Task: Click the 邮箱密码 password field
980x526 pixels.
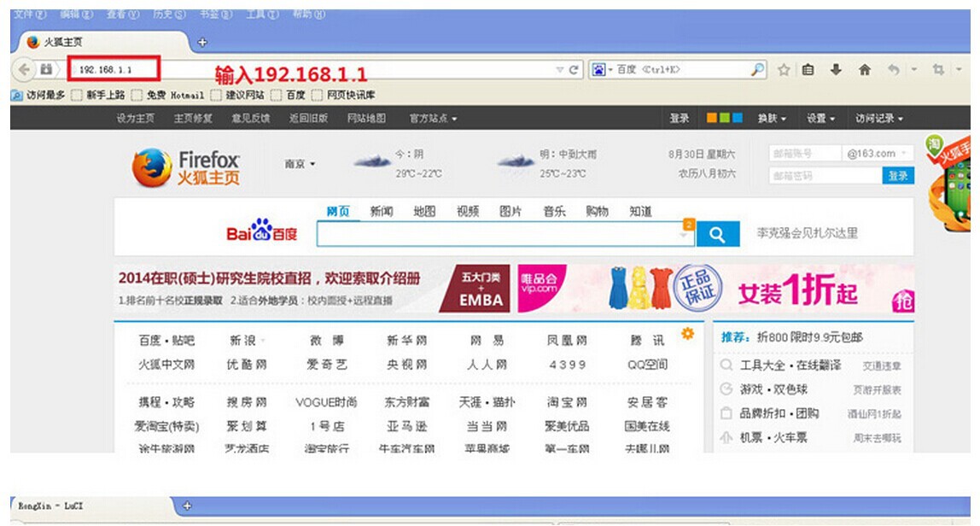Action: 825,176
